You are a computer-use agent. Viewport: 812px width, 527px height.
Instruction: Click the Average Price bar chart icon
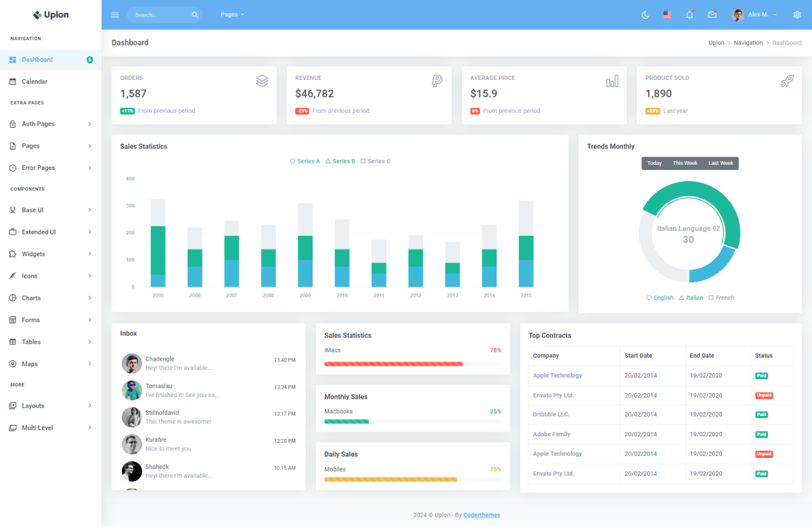pyautogui.click(x=612, y=81)
